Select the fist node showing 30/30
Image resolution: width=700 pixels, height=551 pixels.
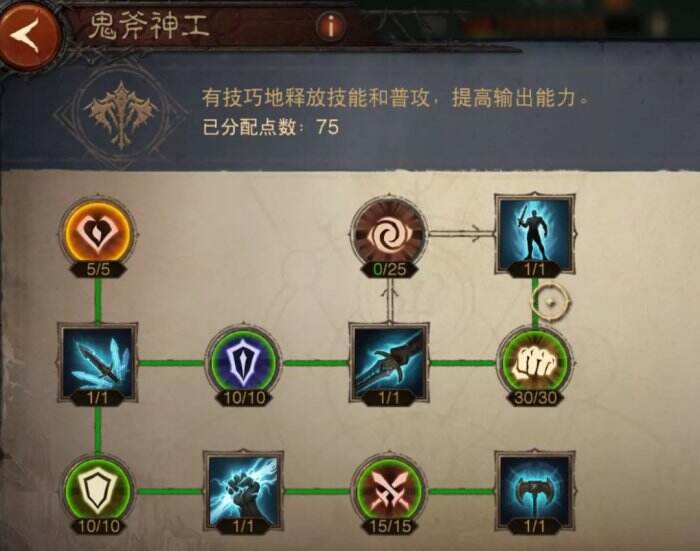point(535,363)
